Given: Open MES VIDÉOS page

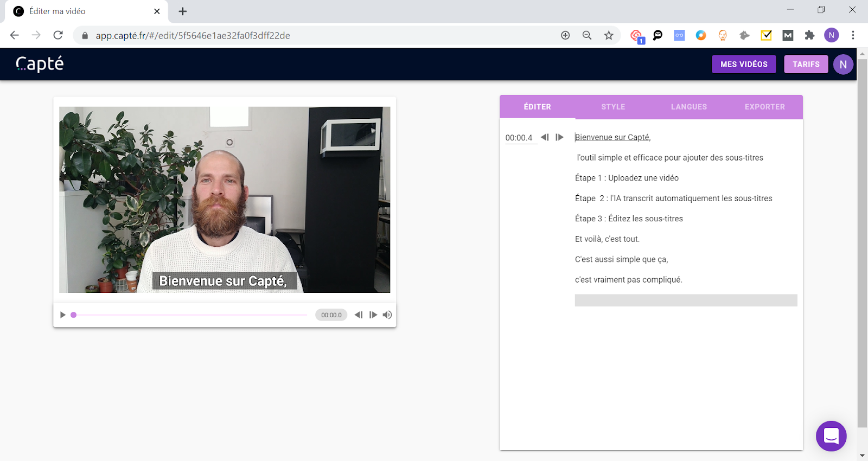Looking at the screenshot, I should pyautogui.click(x=744, y=64).
